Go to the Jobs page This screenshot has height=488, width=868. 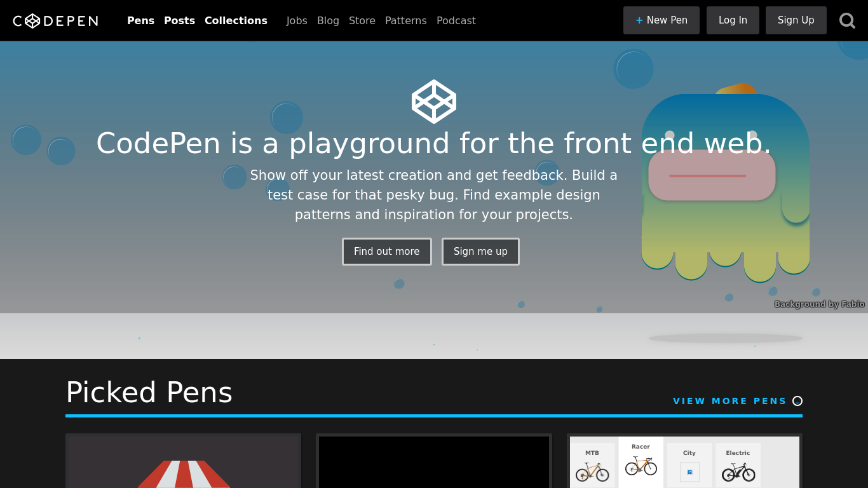pyautogui.click(x=297, y=20)
